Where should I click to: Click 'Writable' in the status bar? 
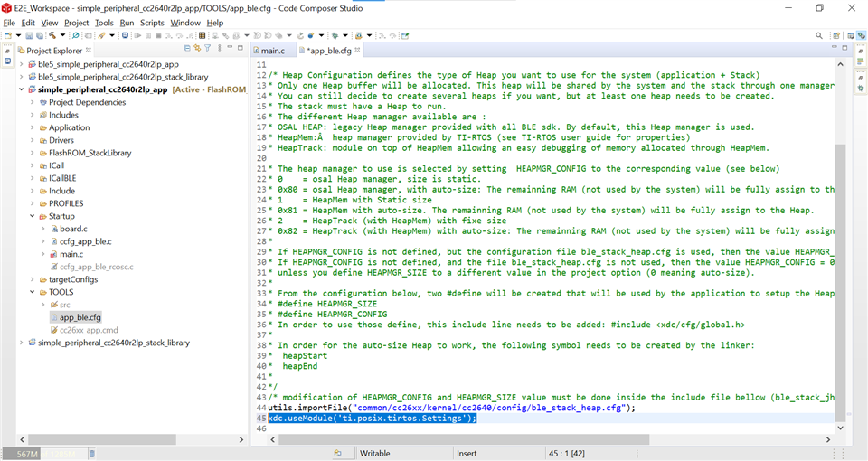point(374,454)
